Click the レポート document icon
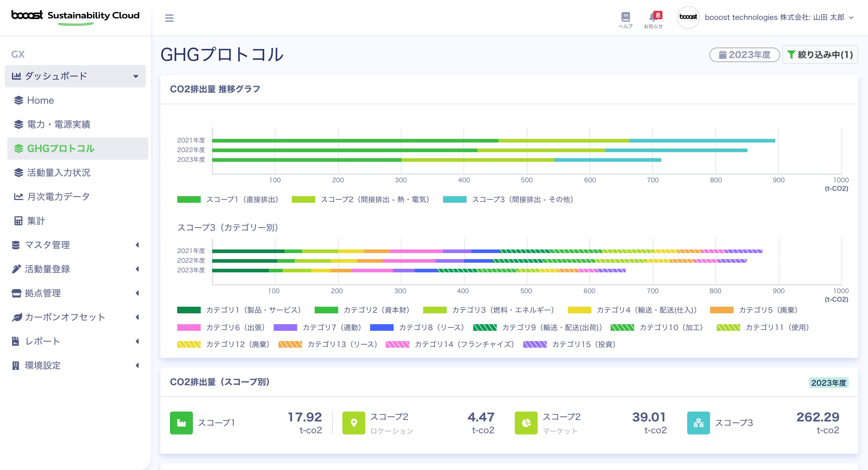The image size is (868, 470). click(15, 341)
